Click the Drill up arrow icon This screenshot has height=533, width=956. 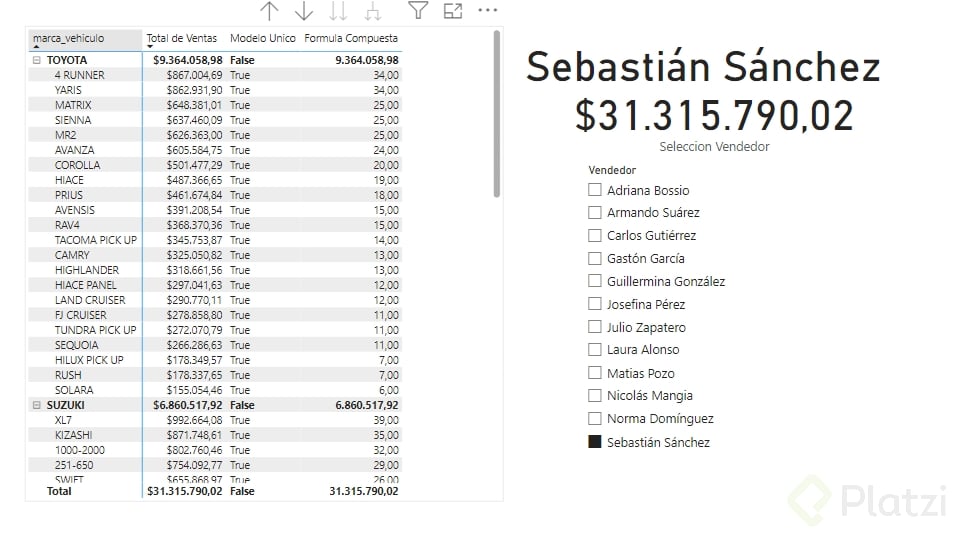coord(269,11)
